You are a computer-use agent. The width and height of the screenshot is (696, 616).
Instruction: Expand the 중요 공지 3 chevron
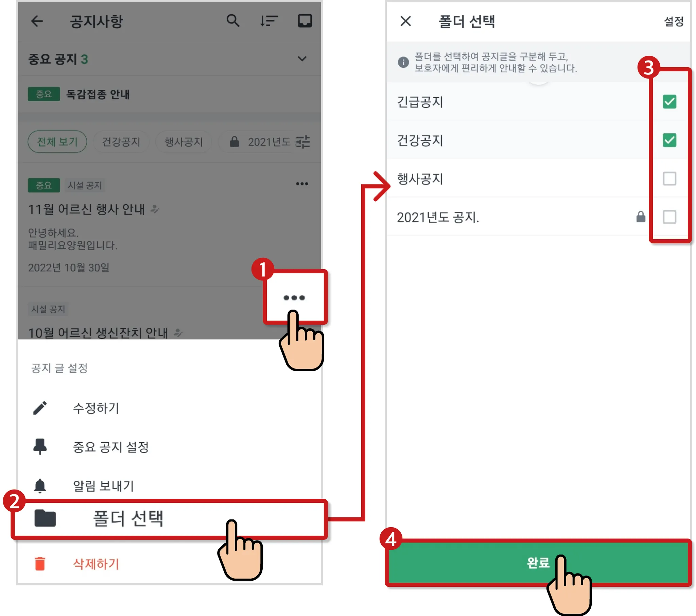click(x=302, y=59)
